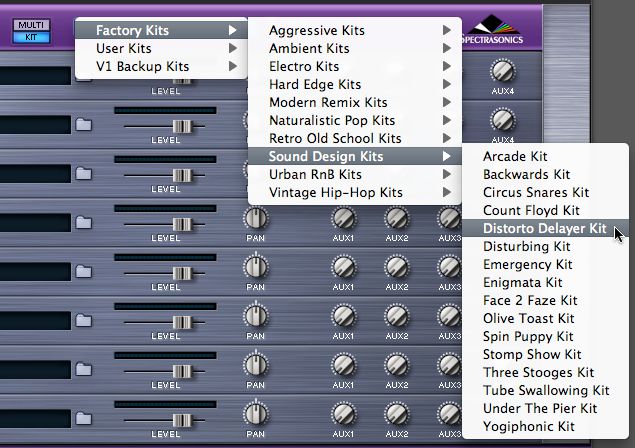
Task: Load the Backwards Kit
Action: 545,174
